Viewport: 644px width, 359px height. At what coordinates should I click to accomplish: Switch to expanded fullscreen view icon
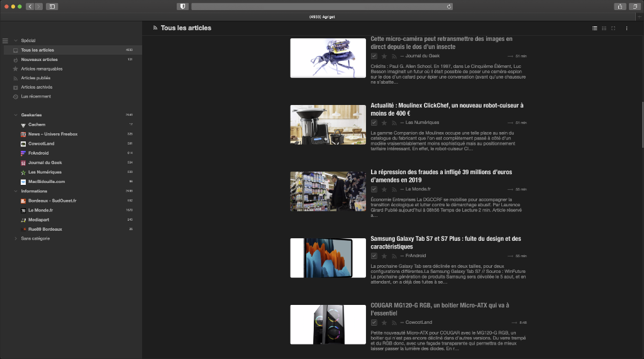click(x=613, y=28)
